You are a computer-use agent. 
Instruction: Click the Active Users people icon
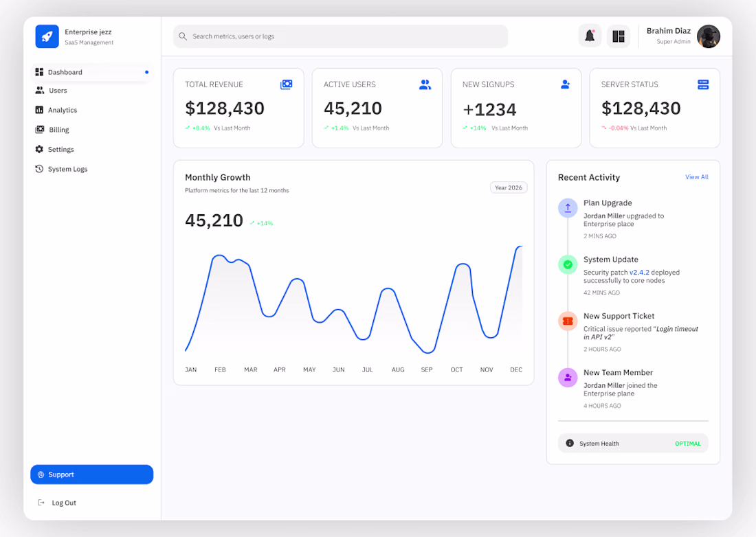pyautogui.click(x=425, y=84)
